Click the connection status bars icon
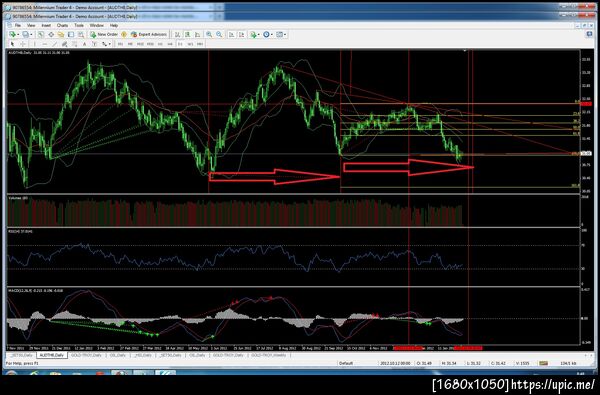 tap(543, 363)
